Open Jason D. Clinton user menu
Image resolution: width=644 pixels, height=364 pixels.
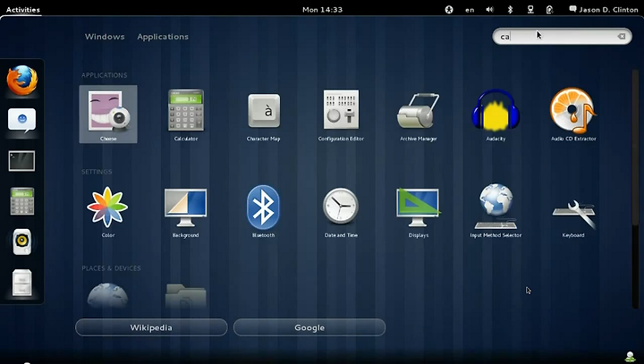coord(604,10)
